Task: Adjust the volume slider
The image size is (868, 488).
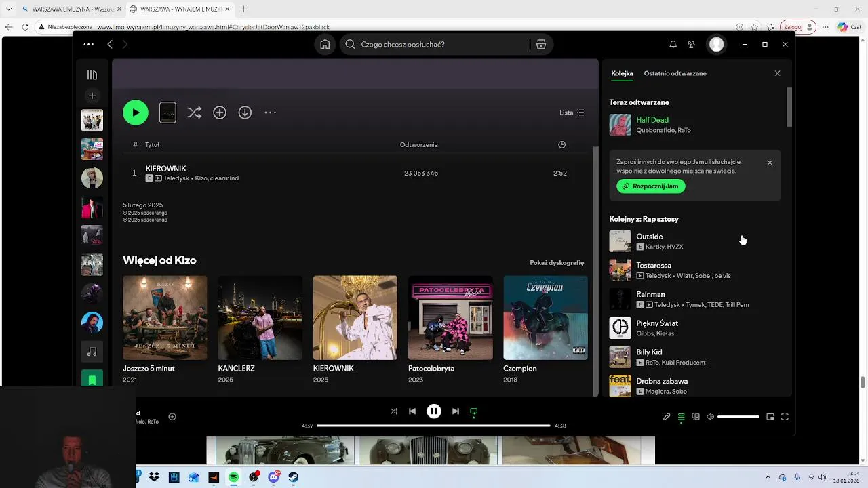Action: [738, 417]
